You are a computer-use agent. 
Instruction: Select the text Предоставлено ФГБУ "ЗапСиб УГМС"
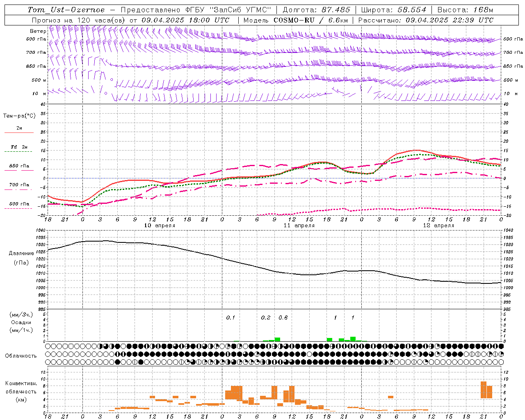(x=196, y=10)
